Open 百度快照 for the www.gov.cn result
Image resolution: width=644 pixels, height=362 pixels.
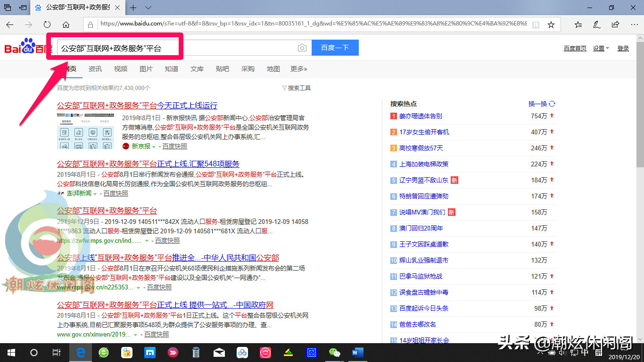[x=157, y=334]
